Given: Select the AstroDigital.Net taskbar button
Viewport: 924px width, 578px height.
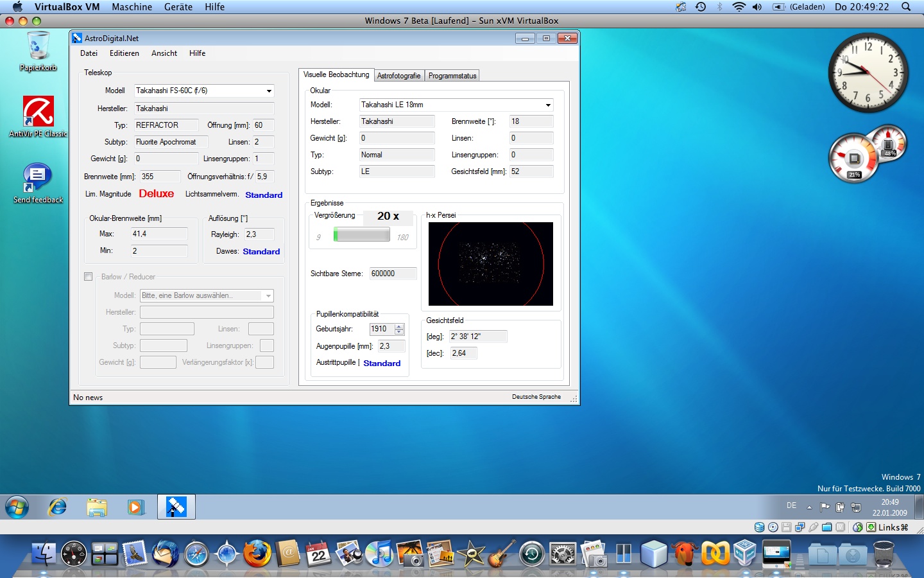Looking at the screenshot, I should click(x=176, y=507).
